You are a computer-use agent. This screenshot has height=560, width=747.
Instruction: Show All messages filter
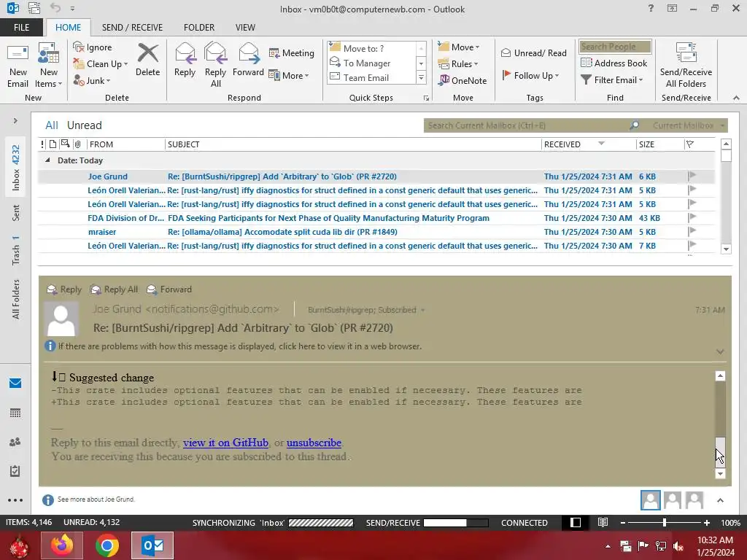click(x=52, y=125)
